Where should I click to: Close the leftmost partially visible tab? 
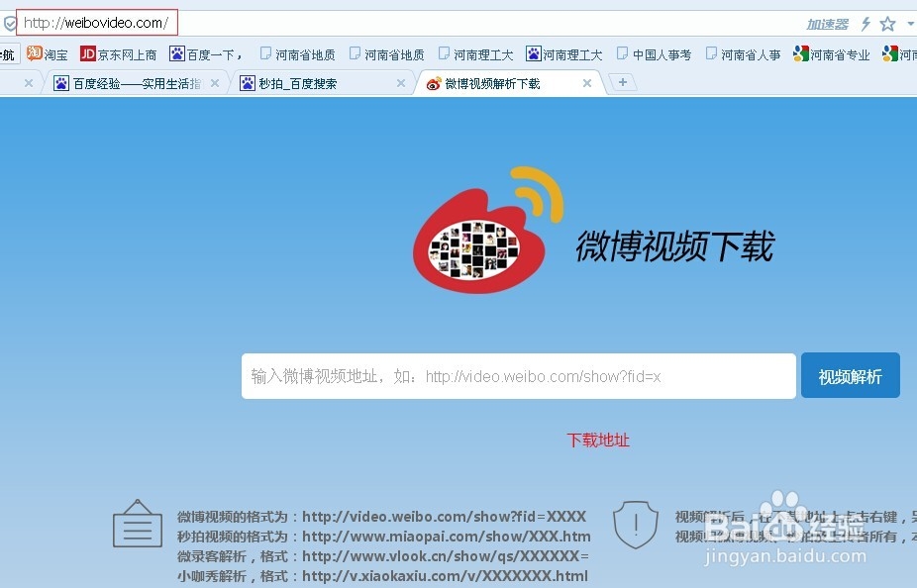28,83
